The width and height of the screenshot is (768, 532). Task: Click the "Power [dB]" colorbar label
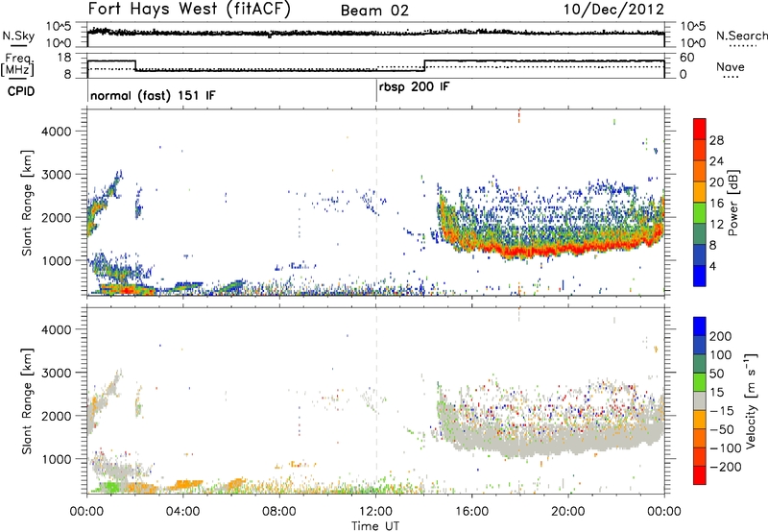click(x=733, y=203)
